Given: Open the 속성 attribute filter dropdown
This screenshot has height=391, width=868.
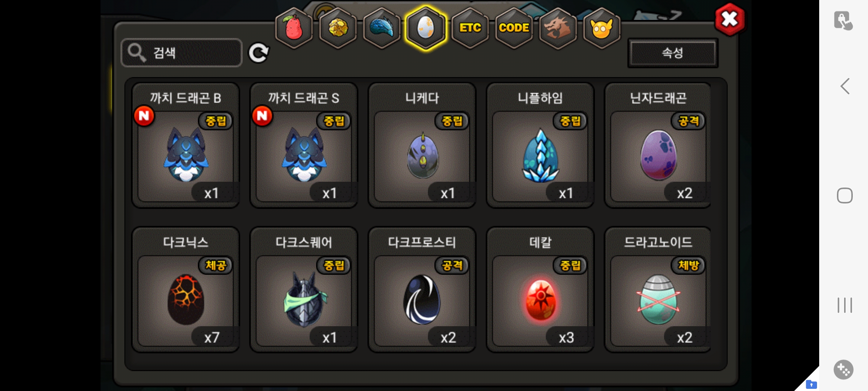Looking at the screenshot, I should point(673,53).
